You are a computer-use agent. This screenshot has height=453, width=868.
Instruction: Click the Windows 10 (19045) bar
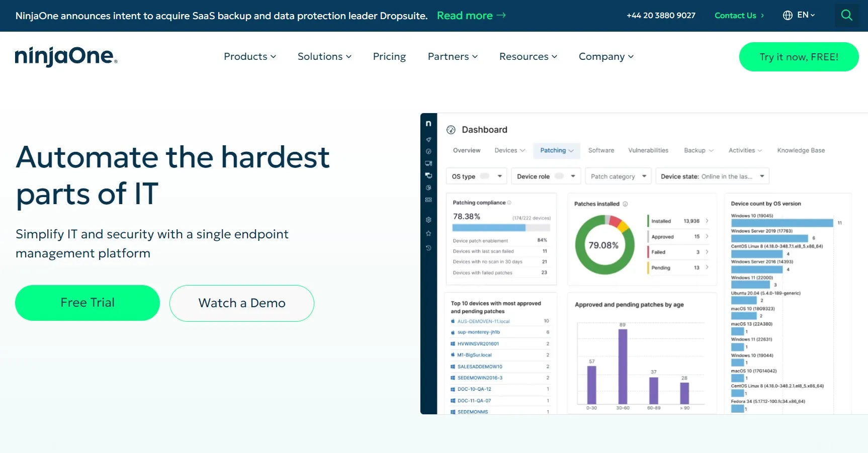[x=782, y=223]
